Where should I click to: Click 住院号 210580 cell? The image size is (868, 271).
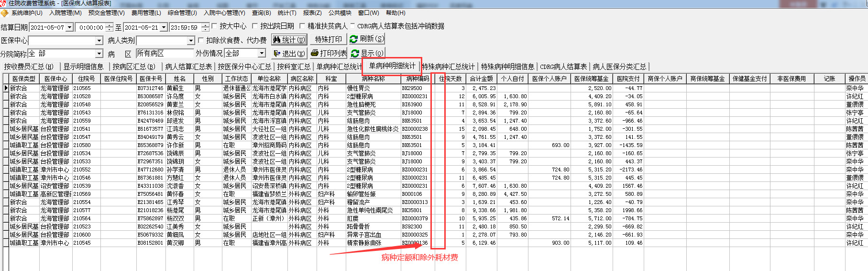(87, 145)
